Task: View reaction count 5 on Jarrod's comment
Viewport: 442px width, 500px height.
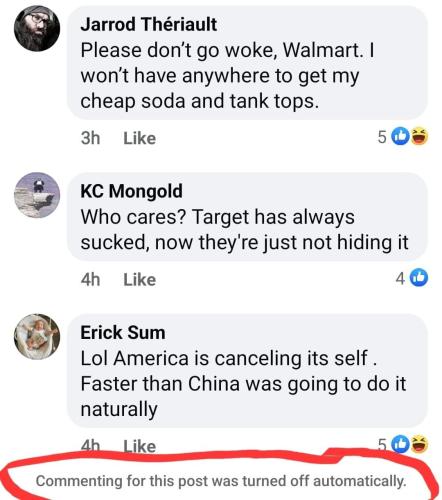Action: (x=382, y=137)
